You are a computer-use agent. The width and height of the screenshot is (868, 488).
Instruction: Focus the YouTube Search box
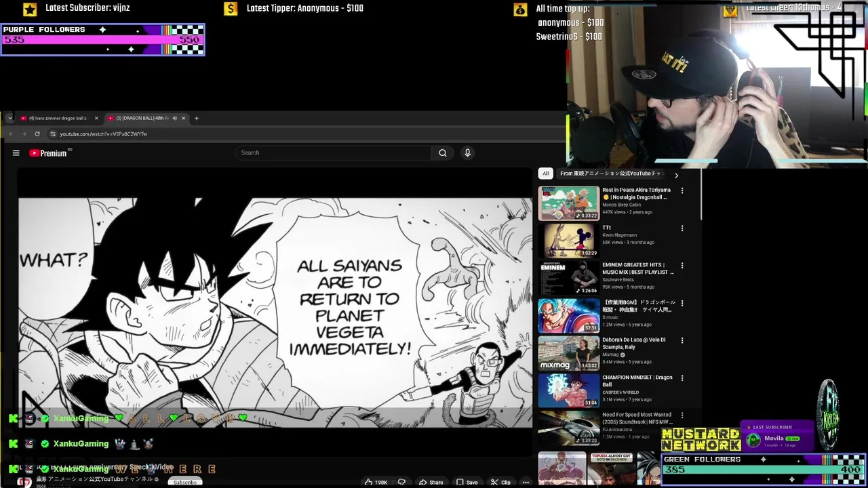(x=334, y=153)
